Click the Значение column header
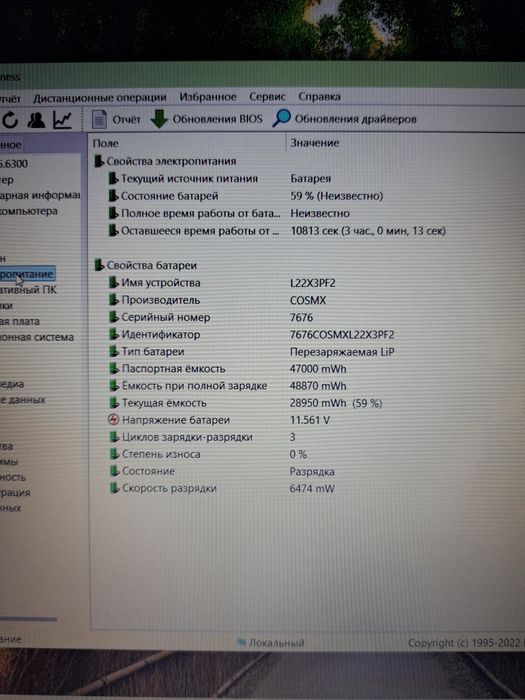 [315, 143]
